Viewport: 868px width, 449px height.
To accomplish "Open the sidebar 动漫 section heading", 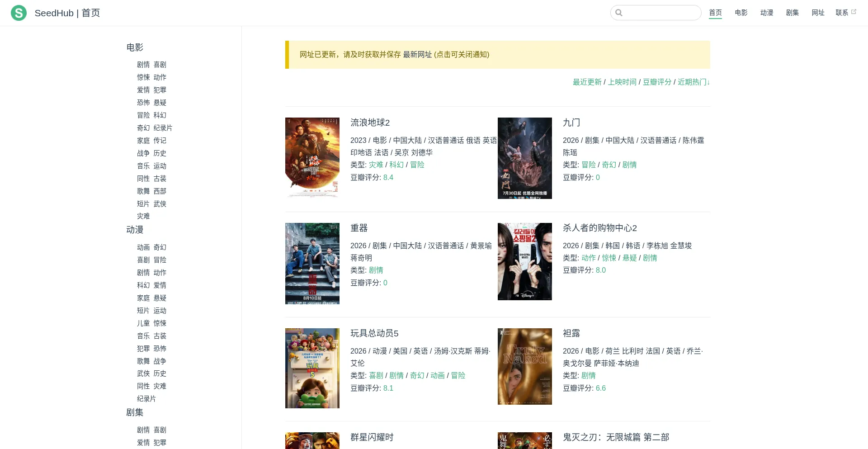I will point(135,230).
